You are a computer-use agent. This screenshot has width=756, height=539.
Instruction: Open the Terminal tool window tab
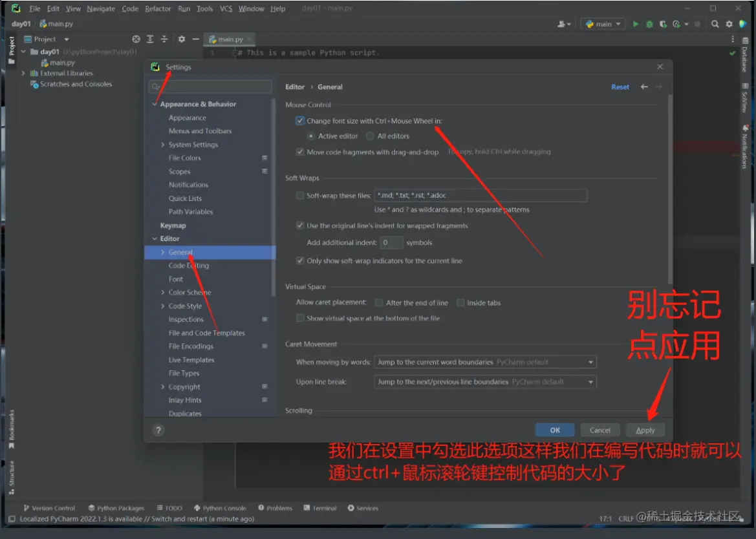[x=319, y=508]
